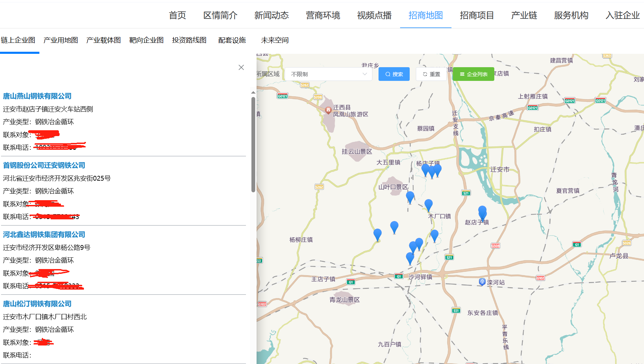Switch to 配套设施 tab
Screen dimensions: 644x364
point(232,40)
